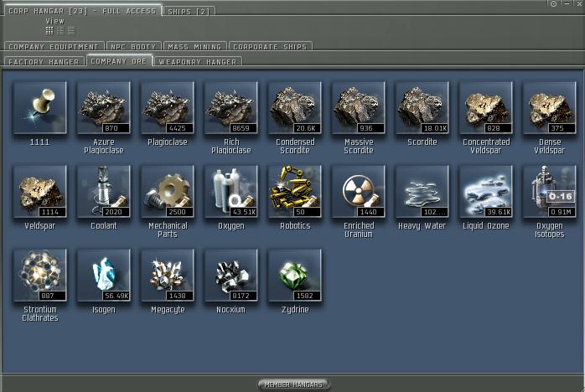Open the Ships [2] tab

pyautogui.click(x=189, y=12)
